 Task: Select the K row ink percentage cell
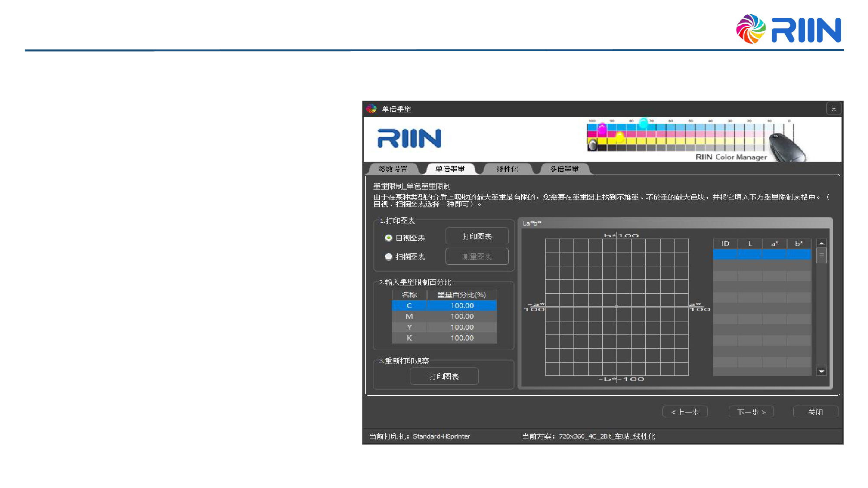(462, 338)
